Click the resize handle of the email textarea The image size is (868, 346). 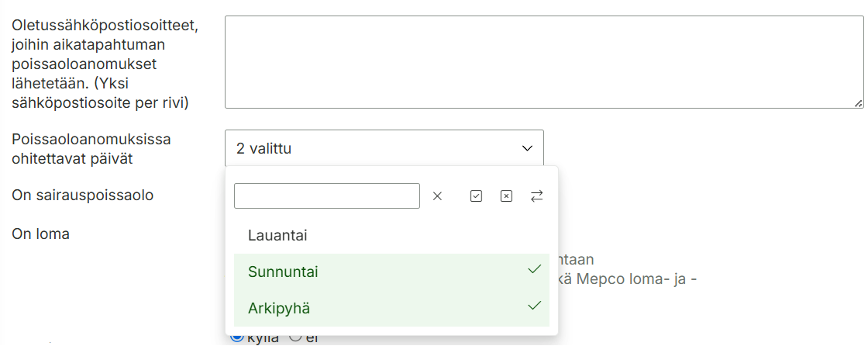(x=858, y=103)
